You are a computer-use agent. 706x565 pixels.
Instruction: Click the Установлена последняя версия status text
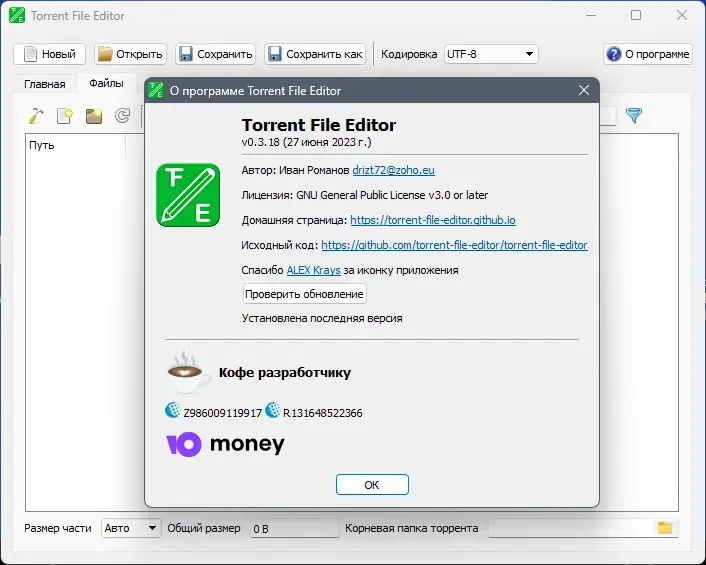pos(322,318)
